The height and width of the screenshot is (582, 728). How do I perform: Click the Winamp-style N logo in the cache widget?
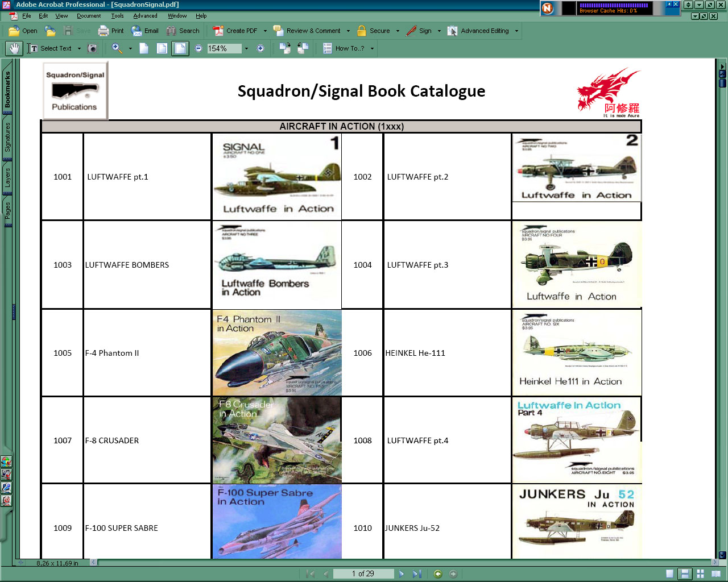[547, 8]
